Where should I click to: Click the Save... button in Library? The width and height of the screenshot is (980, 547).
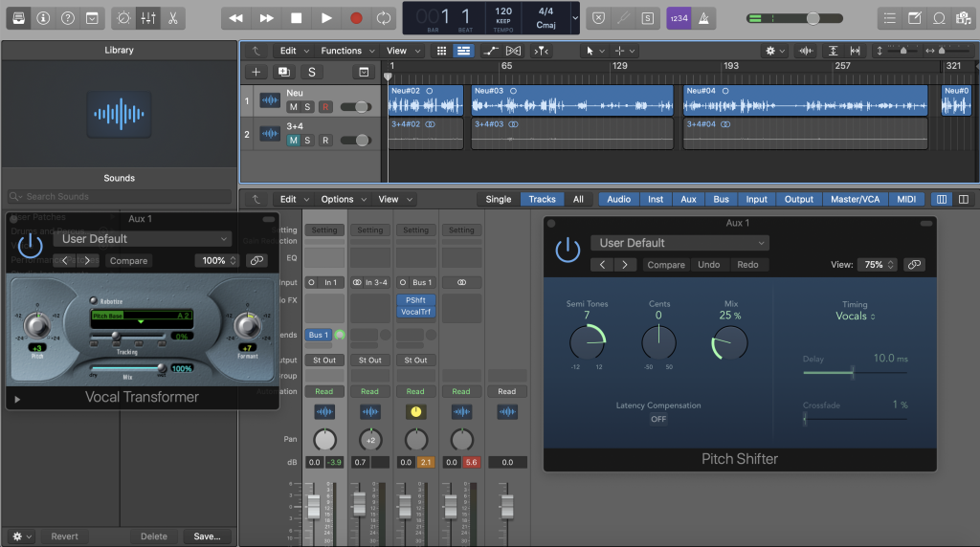[x=207, y=536]
